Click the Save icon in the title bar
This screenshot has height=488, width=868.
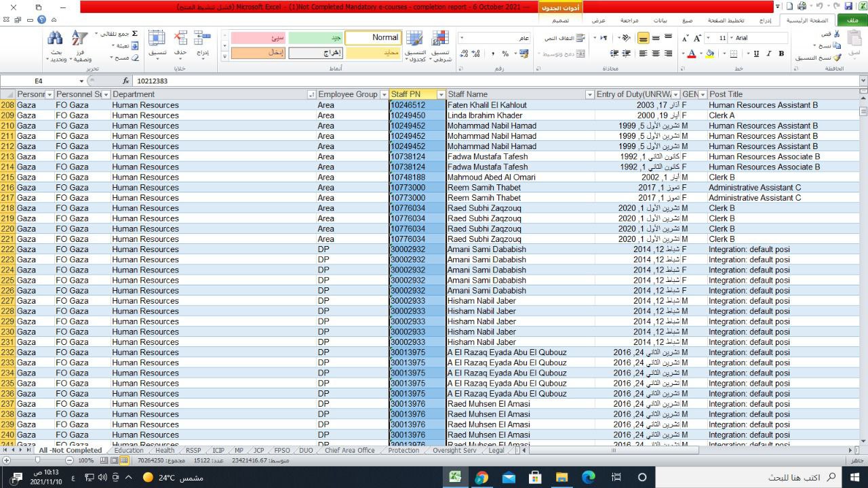[848, 6]
